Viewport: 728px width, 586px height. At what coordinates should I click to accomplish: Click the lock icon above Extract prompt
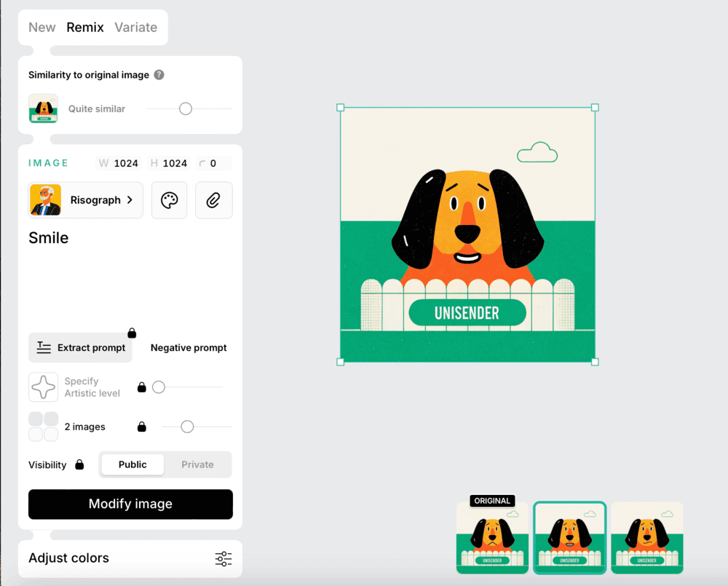click(132, 333)
